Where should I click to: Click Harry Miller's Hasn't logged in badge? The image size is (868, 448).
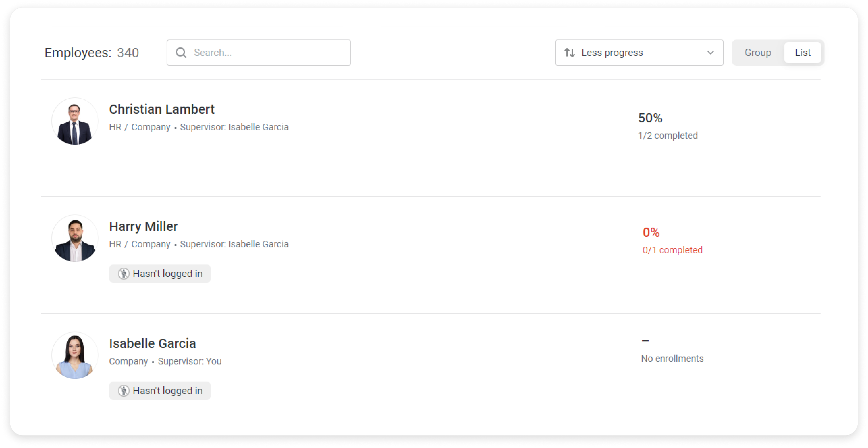pyautogui.click(x=160, y=274)
